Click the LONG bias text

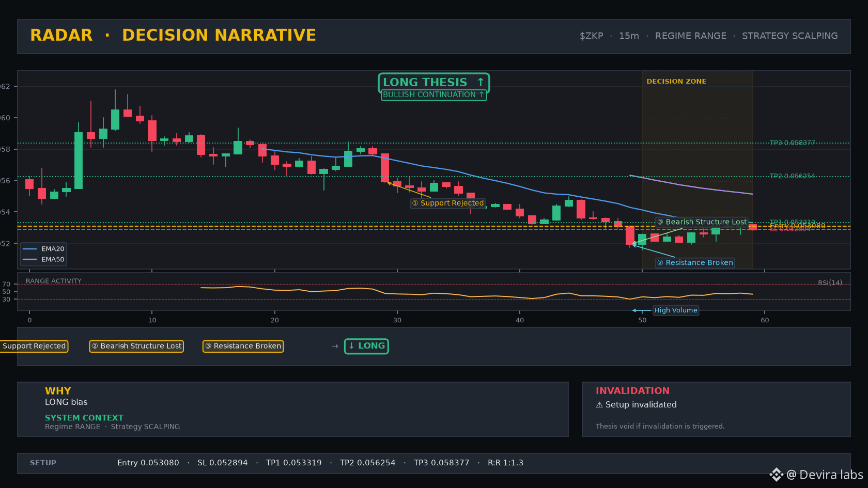click(66, 402)
